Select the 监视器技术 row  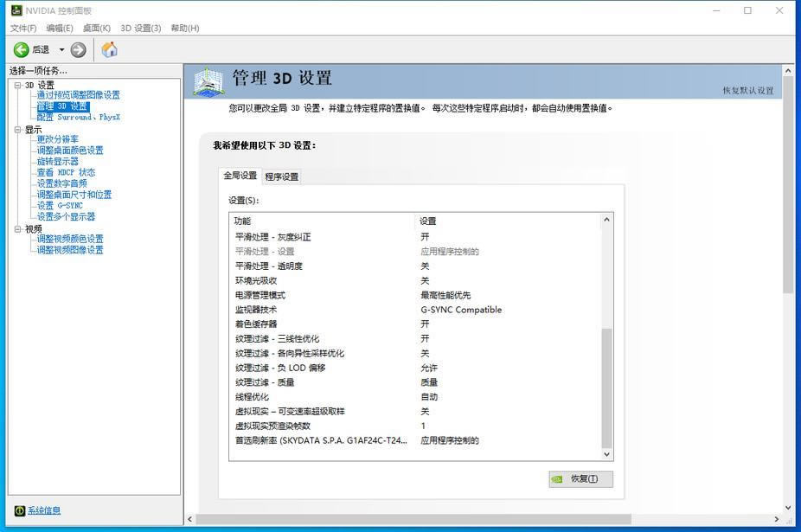tap(416, 310)
